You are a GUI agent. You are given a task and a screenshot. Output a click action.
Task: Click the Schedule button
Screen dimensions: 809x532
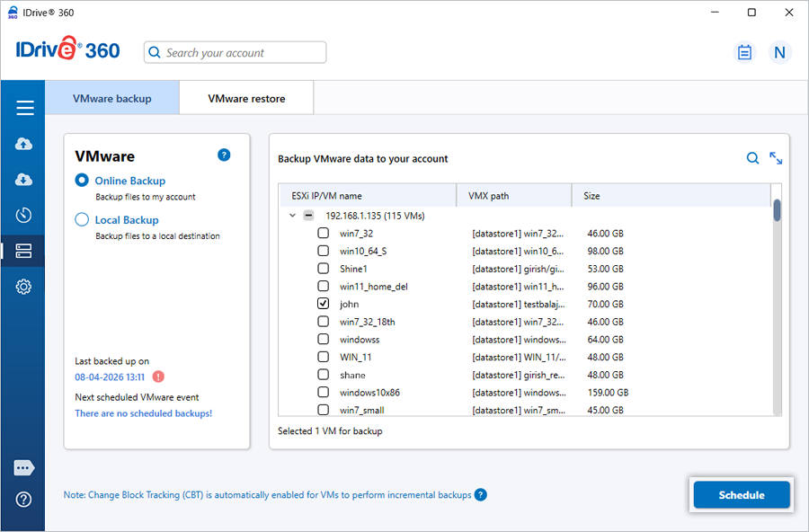pos(742,495)
